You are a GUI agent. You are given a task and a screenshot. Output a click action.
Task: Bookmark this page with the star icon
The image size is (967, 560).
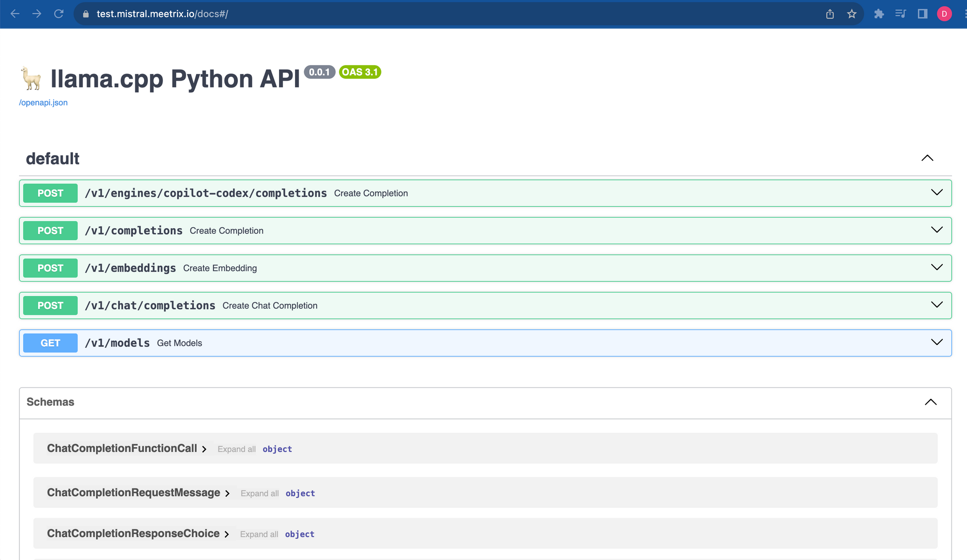tap(852, 14)
